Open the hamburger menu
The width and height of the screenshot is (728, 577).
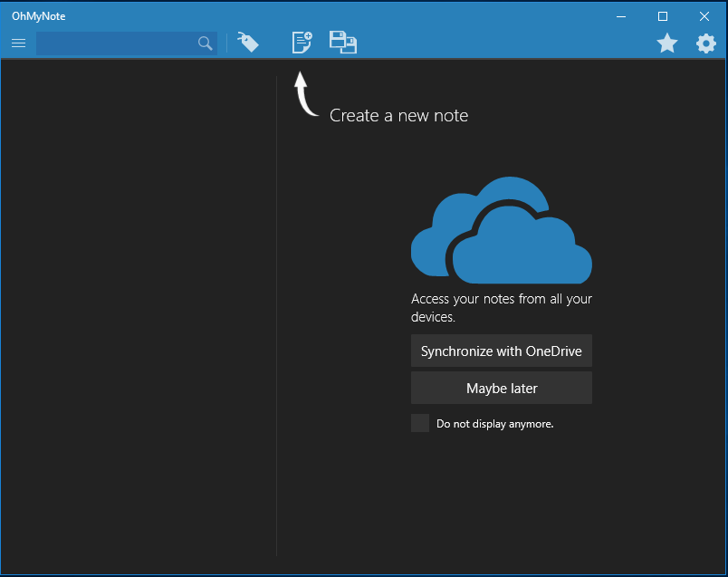click(19, 43)
